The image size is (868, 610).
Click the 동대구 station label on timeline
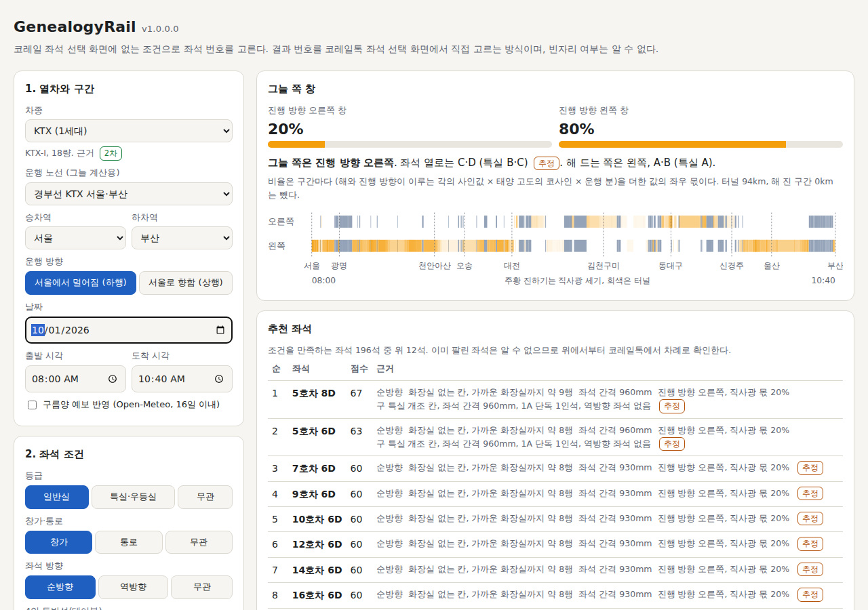tap(671, 266)
